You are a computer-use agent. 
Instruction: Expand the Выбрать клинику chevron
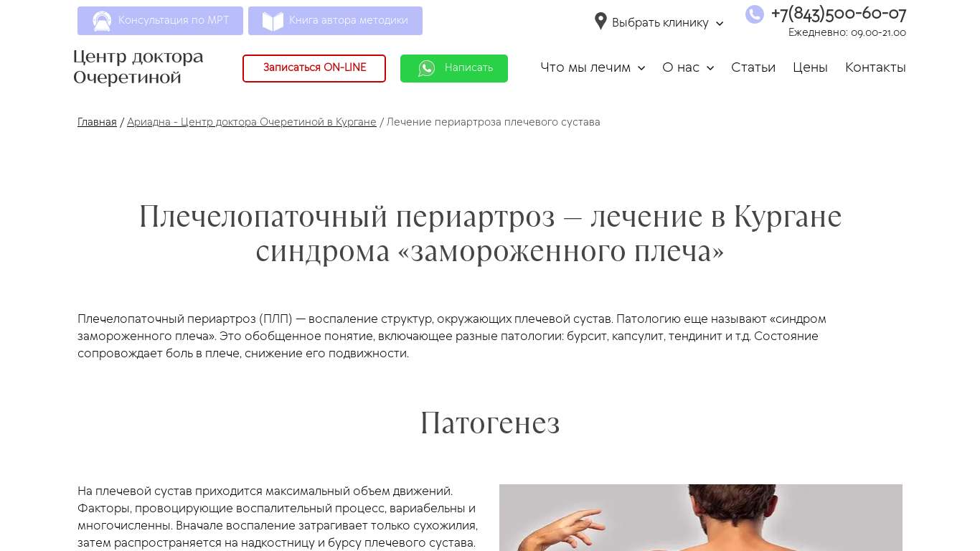pos(720,24)
